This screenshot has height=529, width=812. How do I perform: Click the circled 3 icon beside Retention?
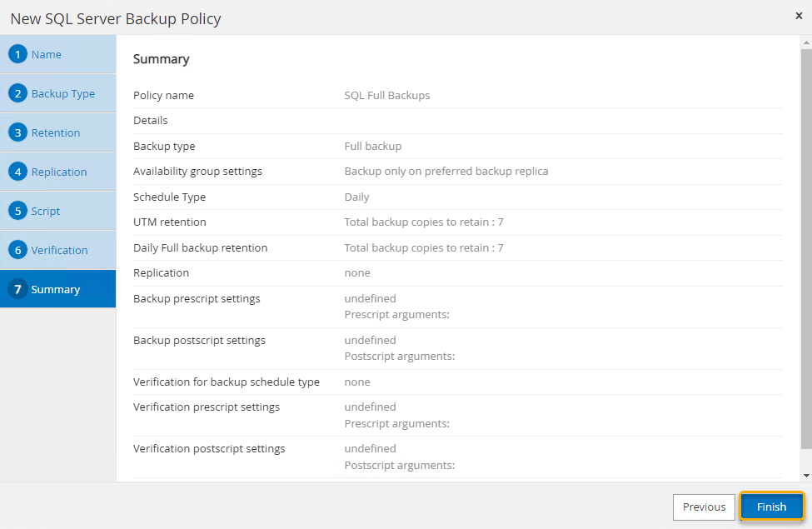click(x=18, y=132)
